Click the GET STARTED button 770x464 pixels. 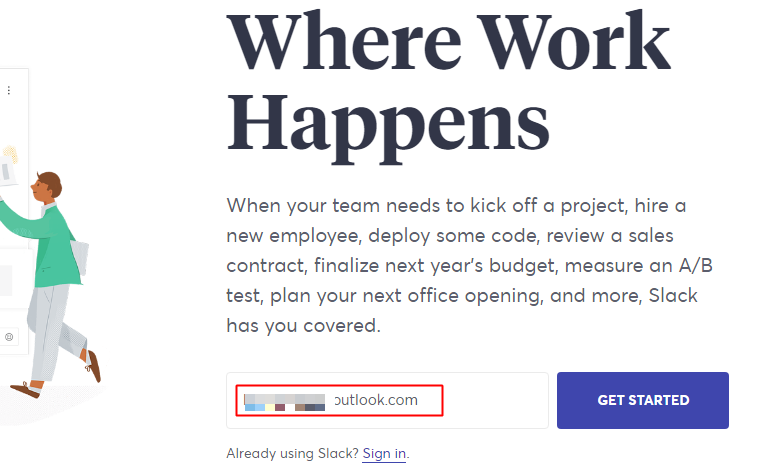point(643,400)
